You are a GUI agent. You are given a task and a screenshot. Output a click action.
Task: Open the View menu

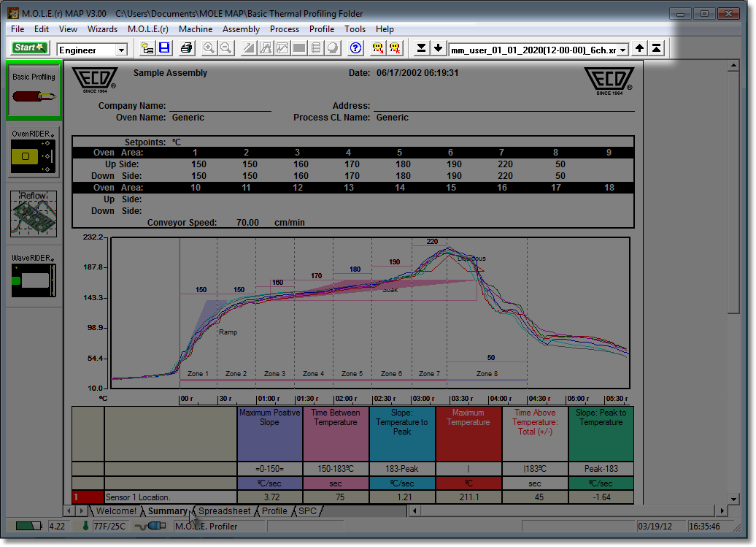[x=68, y=29]
